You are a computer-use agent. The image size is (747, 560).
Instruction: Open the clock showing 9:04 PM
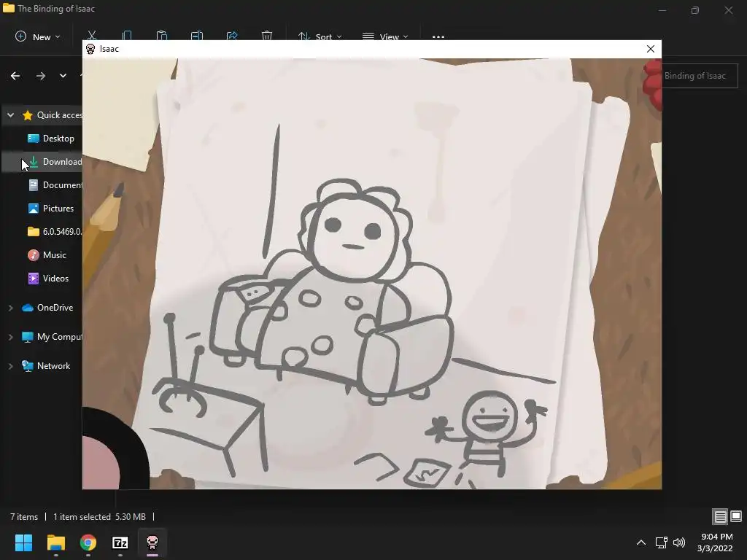click(x=715, y=542)
